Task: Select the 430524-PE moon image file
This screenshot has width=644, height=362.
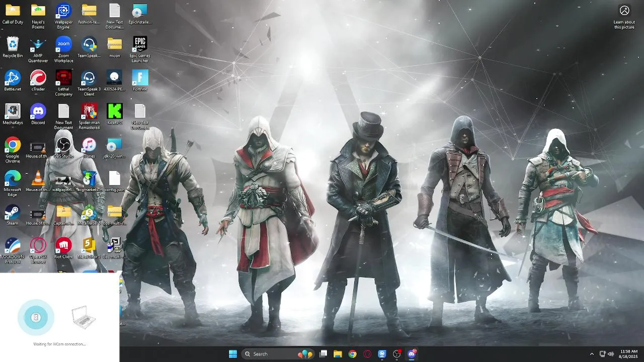Action: coord(115,81)
